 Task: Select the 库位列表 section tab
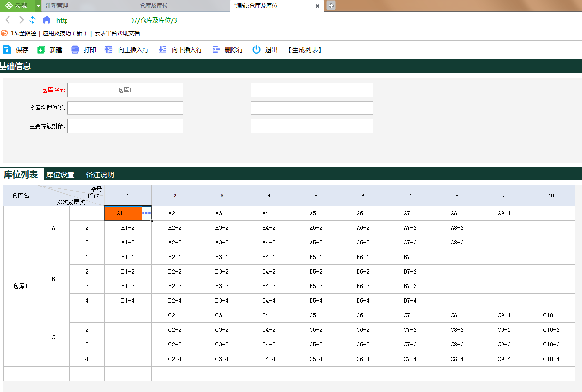point(21,174)
